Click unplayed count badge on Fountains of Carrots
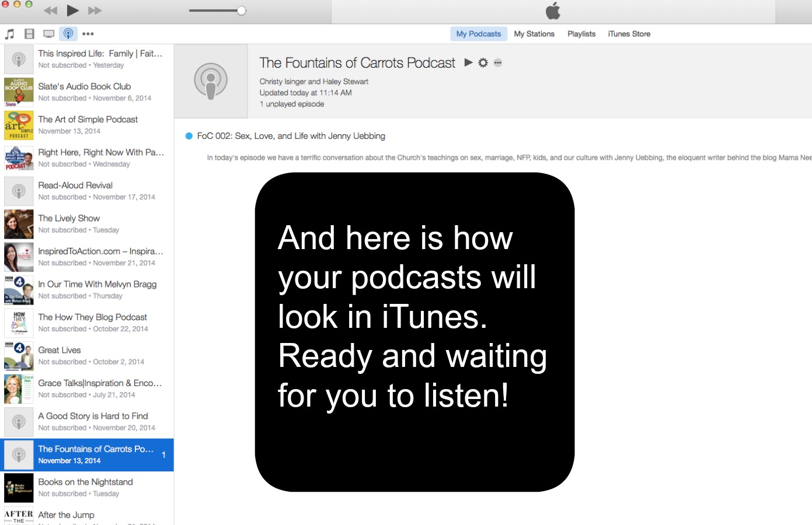The image size is (812, 525). click(163, 455)
